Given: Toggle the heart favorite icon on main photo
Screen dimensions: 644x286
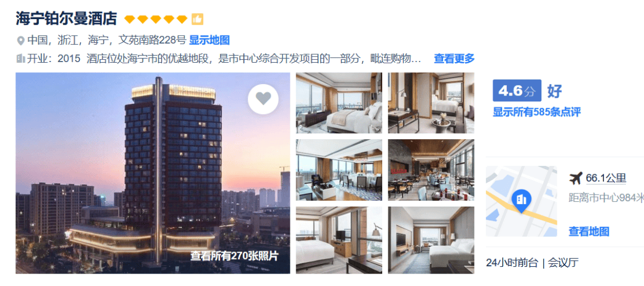Looking at the screenshot, I should tap(264, 99).
